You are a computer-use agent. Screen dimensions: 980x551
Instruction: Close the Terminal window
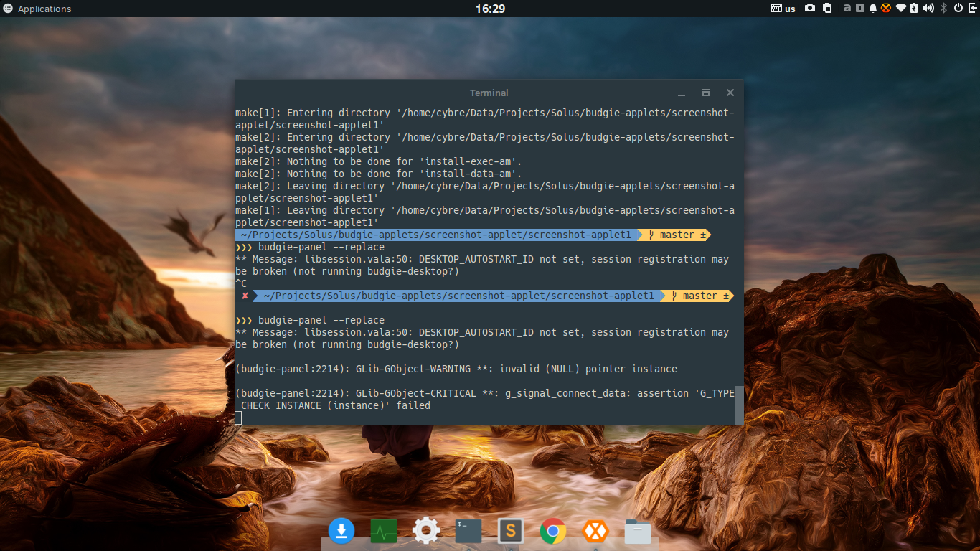click(730, 93)
